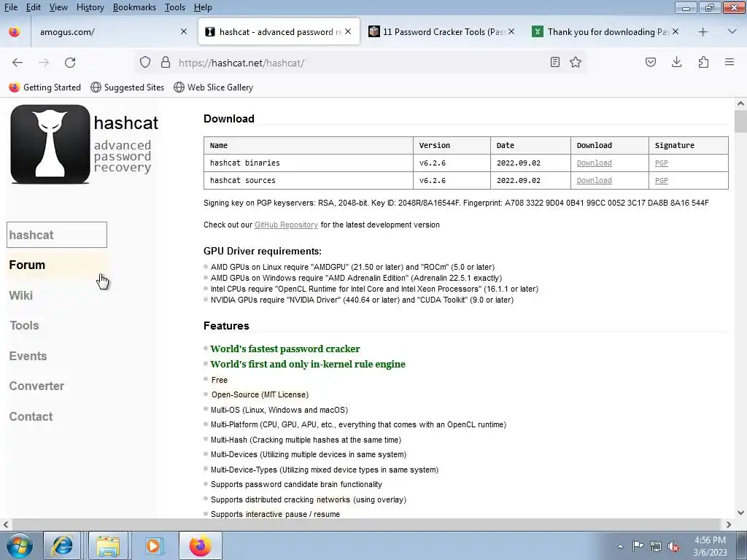Open Firefox downloads panel
The width and height of the screenshot is (747, 560).
click(x=676, y=63)
